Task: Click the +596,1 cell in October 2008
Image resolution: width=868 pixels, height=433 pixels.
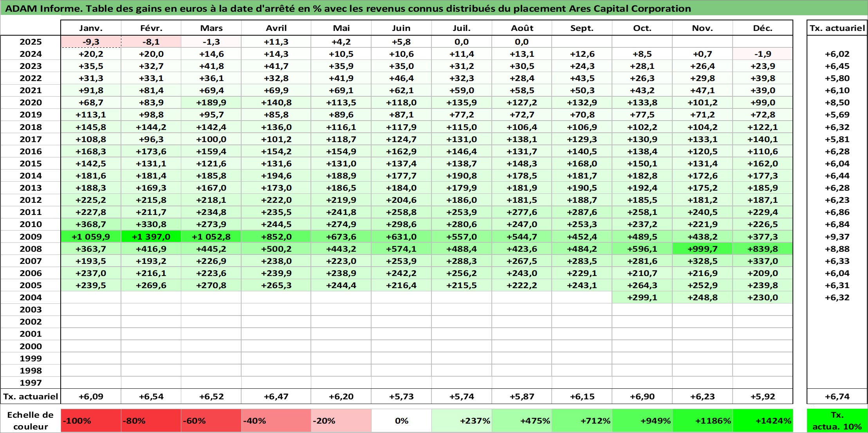Action: click(x=642, y=249)
